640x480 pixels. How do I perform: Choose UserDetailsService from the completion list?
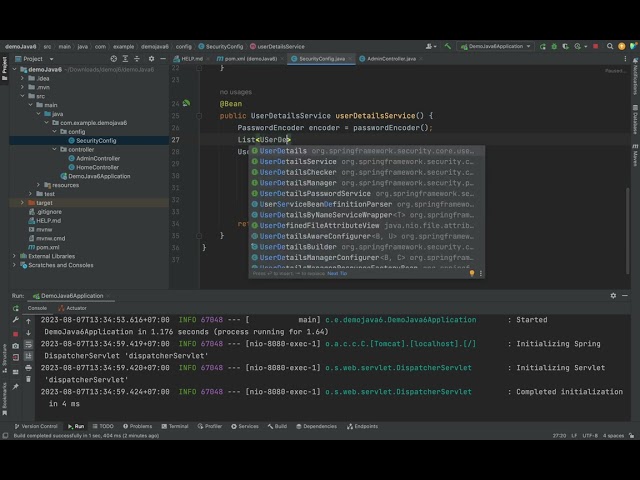tap(367, 162)
